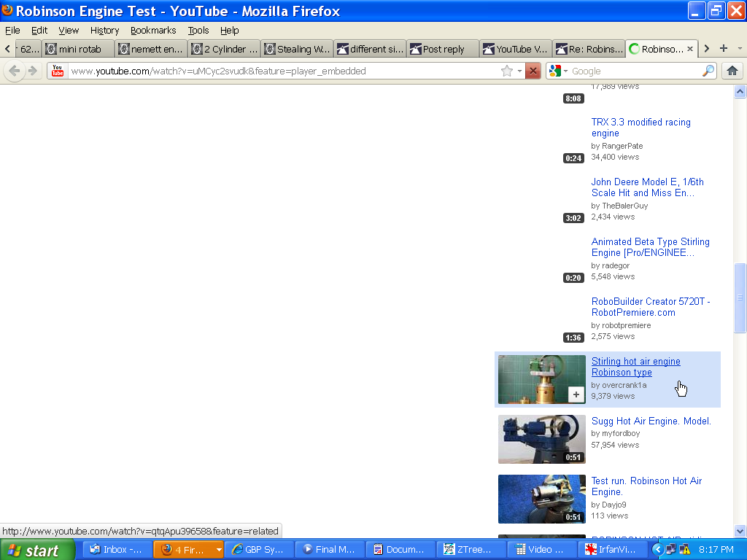Viewport: 747px width, 560px height.
Task: Open Firefox taskbar group dropdown arrow
Action: tap(219, 550)
